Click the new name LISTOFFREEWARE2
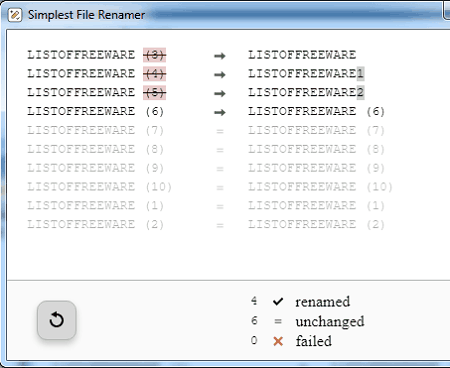Screen dimensions: 450x368 coord(306,92)
